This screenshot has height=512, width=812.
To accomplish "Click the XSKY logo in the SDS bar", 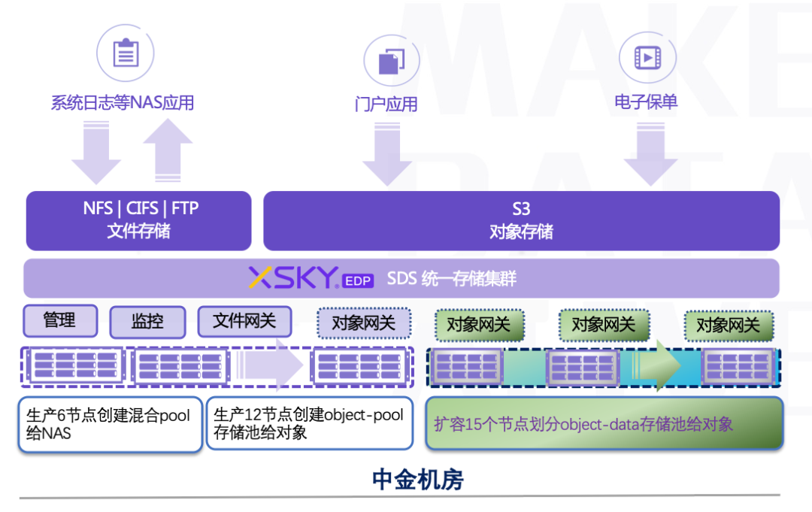I will 294,277.
